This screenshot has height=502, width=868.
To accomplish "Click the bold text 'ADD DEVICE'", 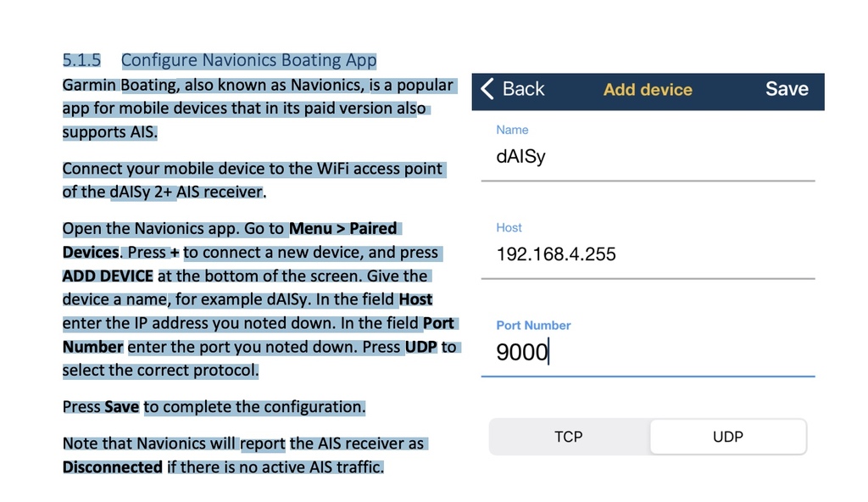I will [108, 276].
